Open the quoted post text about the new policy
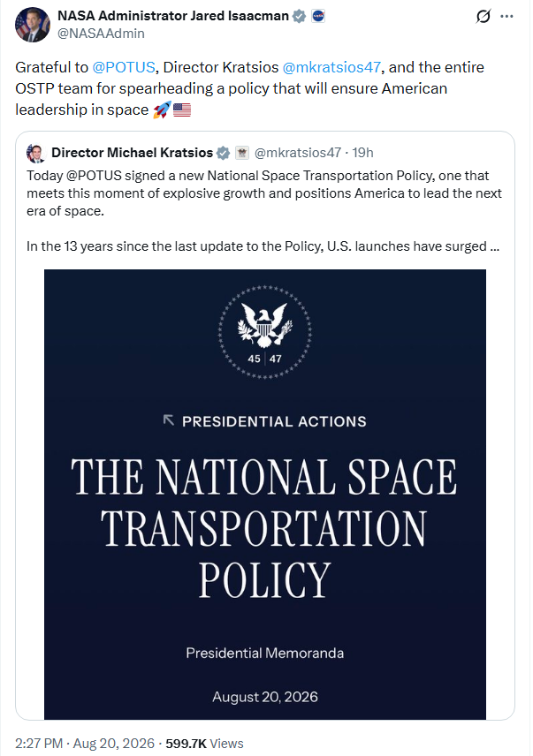 (264, 211)
